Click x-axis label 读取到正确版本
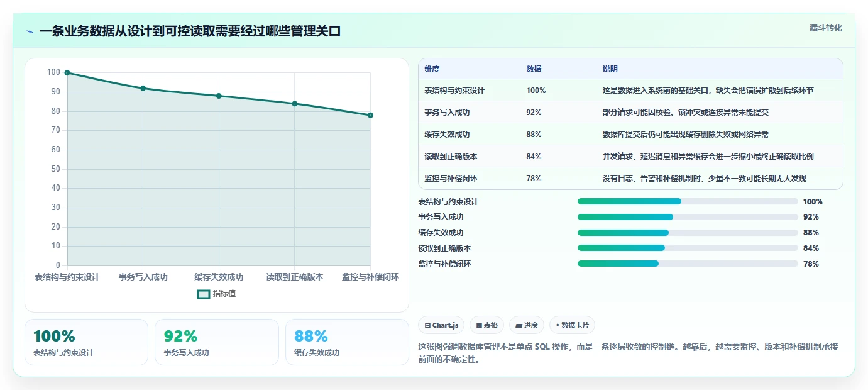Viewport: 868px width, 390px height. pyautogui.click(x=295, y=277)
